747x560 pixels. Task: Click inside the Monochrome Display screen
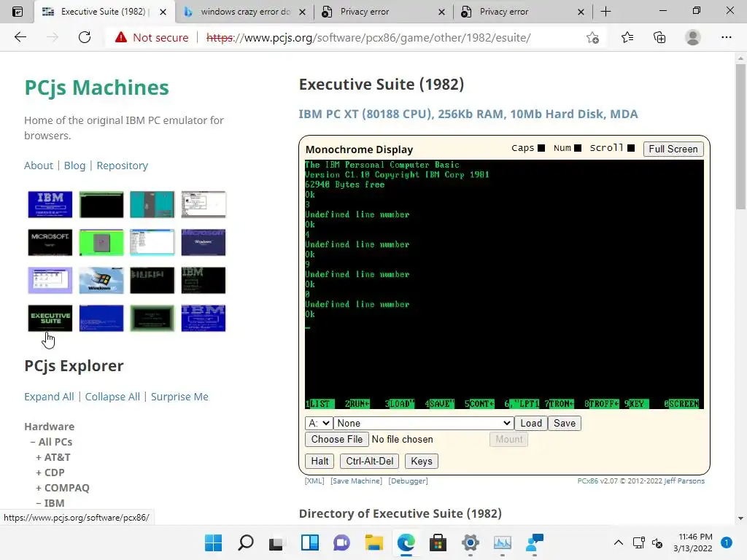click(504, 284)
